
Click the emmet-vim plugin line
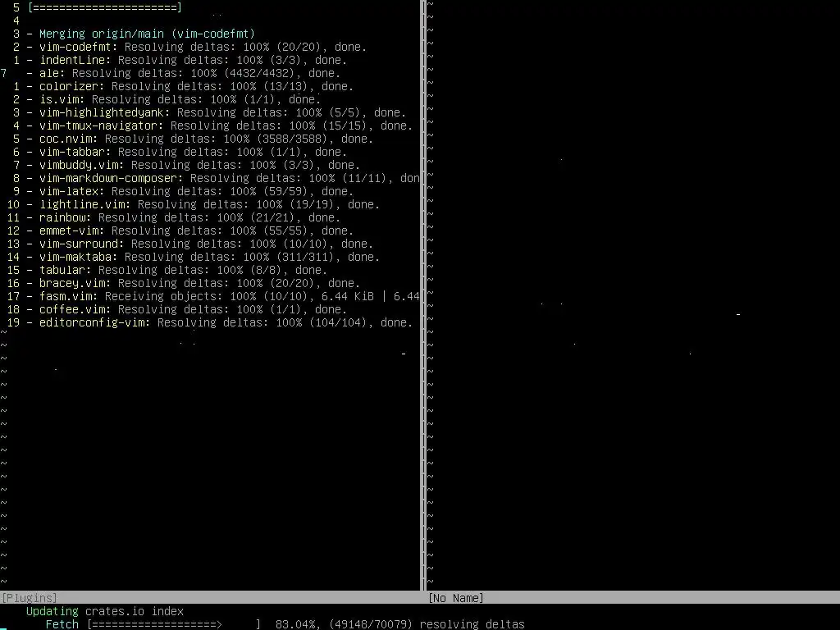pos(189,231)
